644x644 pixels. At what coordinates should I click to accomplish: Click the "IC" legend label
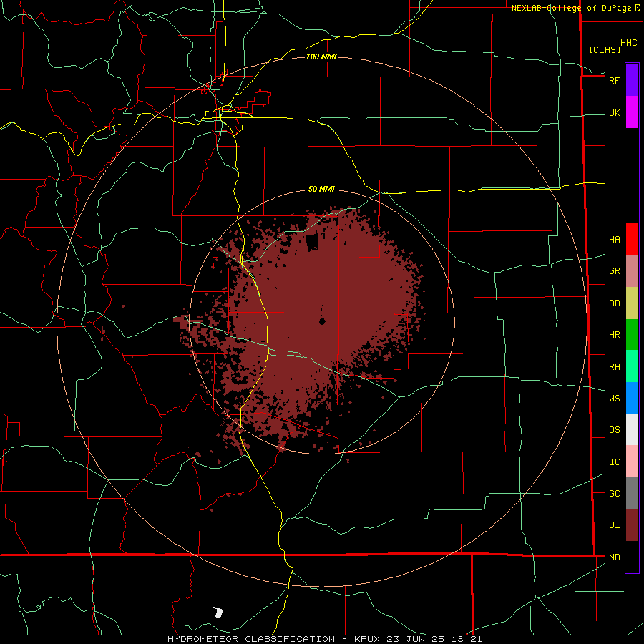coord(614,462)
